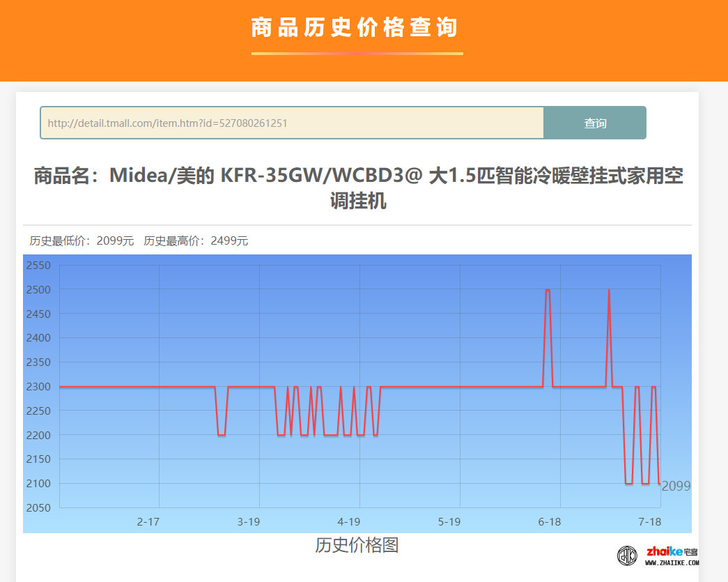Click the 2050 y-axis value
This screenshot has height=582, width=728.
[x=38, y=507]
